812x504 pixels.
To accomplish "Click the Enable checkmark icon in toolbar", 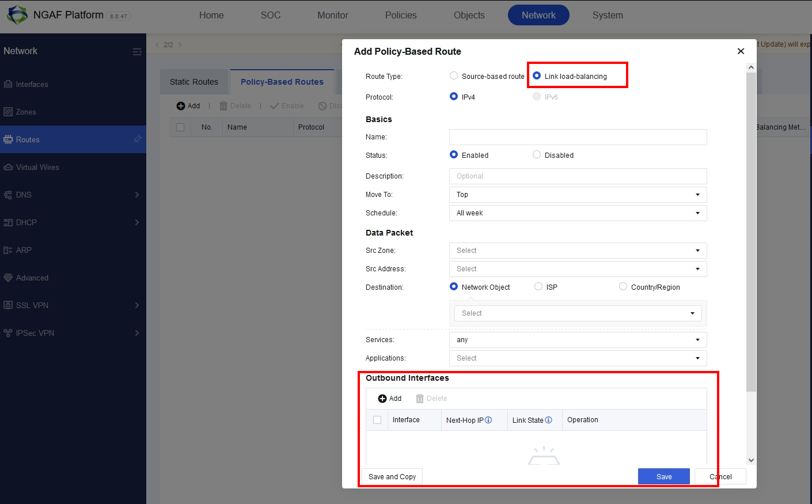I will 275,106.
